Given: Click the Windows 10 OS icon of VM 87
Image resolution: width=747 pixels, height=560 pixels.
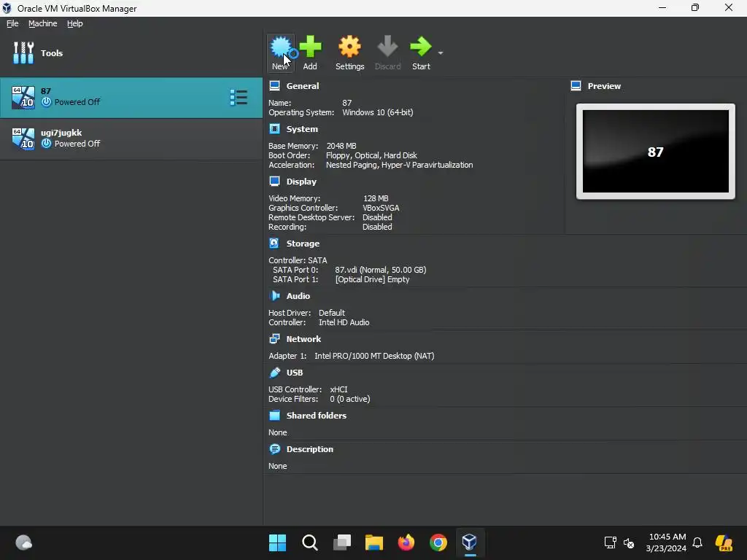Looking at the screenshot, I should coord(23,97).
